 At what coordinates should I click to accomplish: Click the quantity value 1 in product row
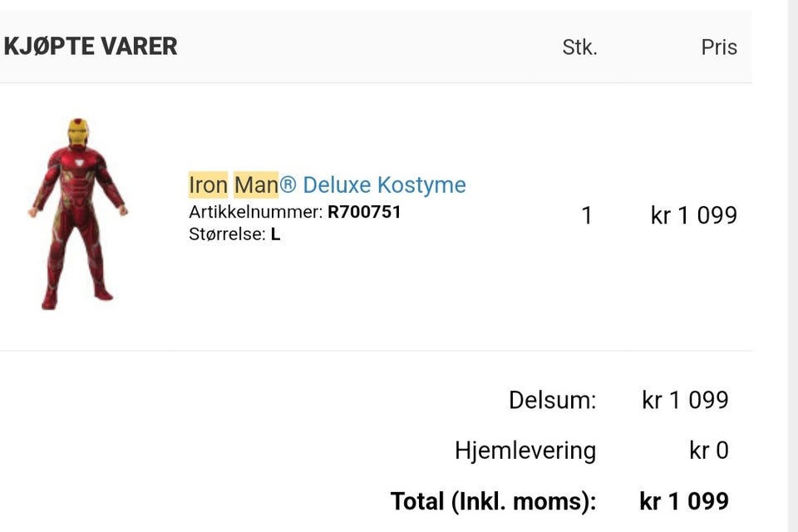tap(587, 216)
